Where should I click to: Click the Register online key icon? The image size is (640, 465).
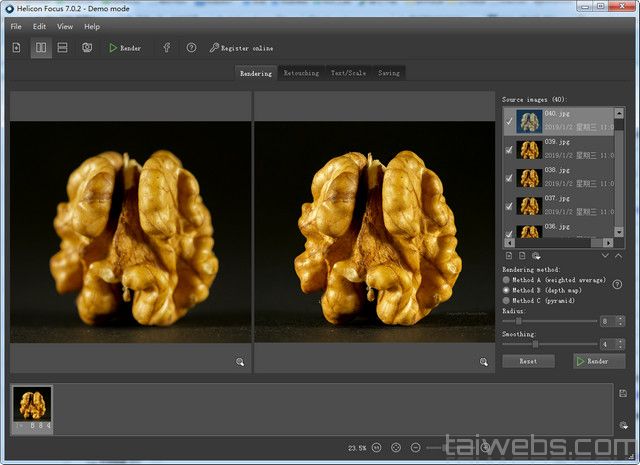pos(215,48)
